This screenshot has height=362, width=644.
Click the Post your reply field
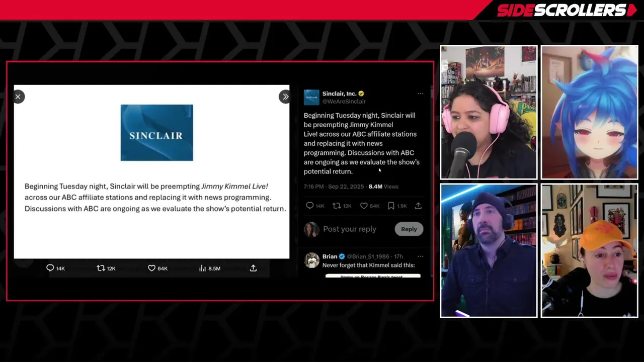point(350,229)
